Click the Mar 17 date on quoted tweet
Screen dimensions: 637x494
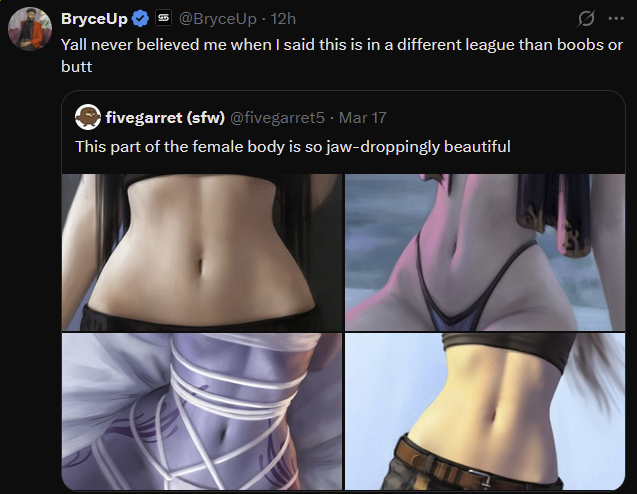coord(362,118)
